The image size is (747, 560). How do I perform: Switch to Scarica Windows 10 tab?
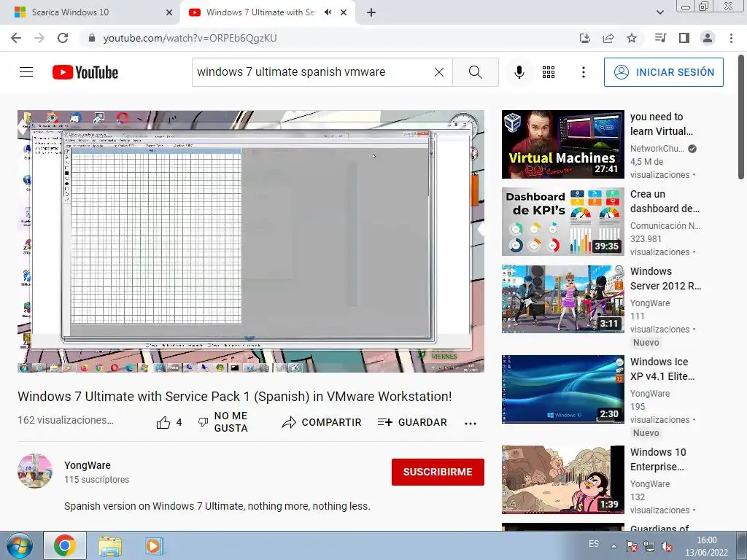coord(90,12)
